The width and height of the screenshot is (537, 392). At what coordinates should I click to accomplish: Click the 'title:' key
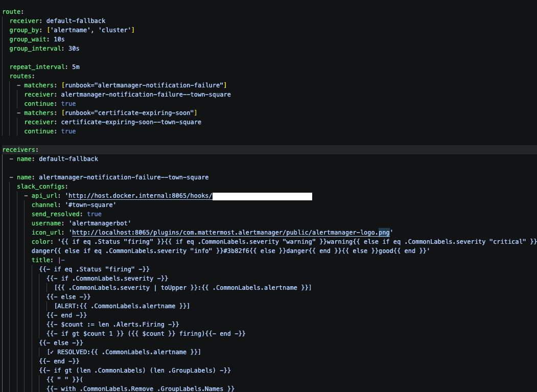(43, 260)
